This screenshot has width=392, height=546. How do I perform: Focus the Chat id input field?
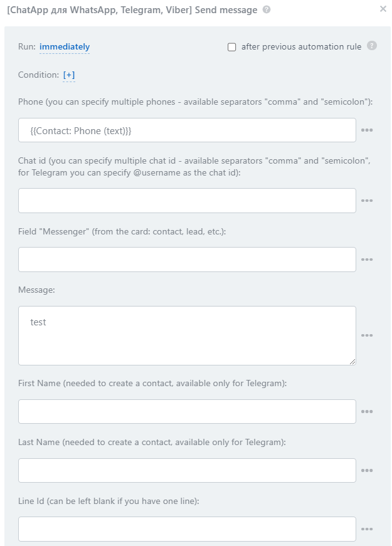[x=187, y=201]
